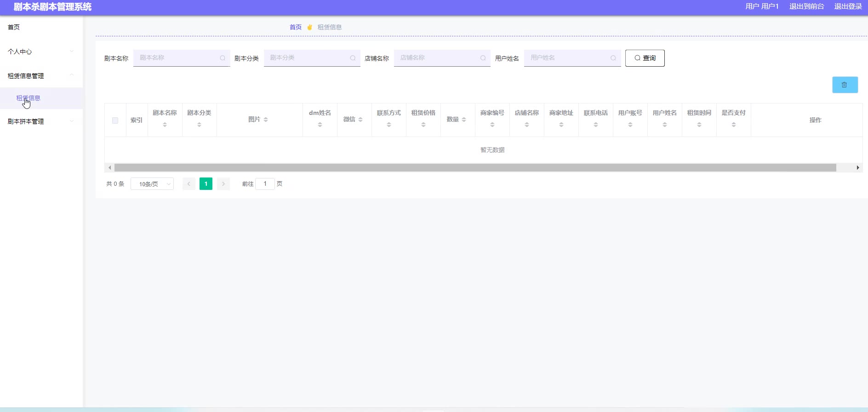Sort table by 剧本名称 column
This screenshot has width=868, height=412.
(165, 125)
